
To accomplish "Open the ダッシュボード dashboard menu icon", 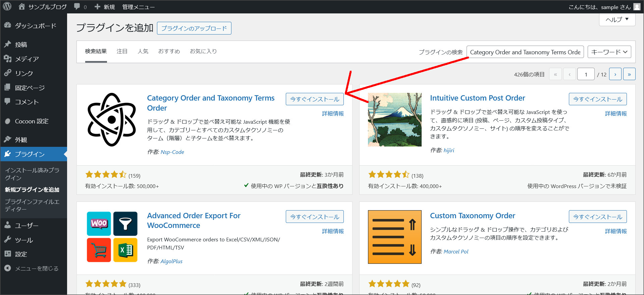I will coord(7,25).
